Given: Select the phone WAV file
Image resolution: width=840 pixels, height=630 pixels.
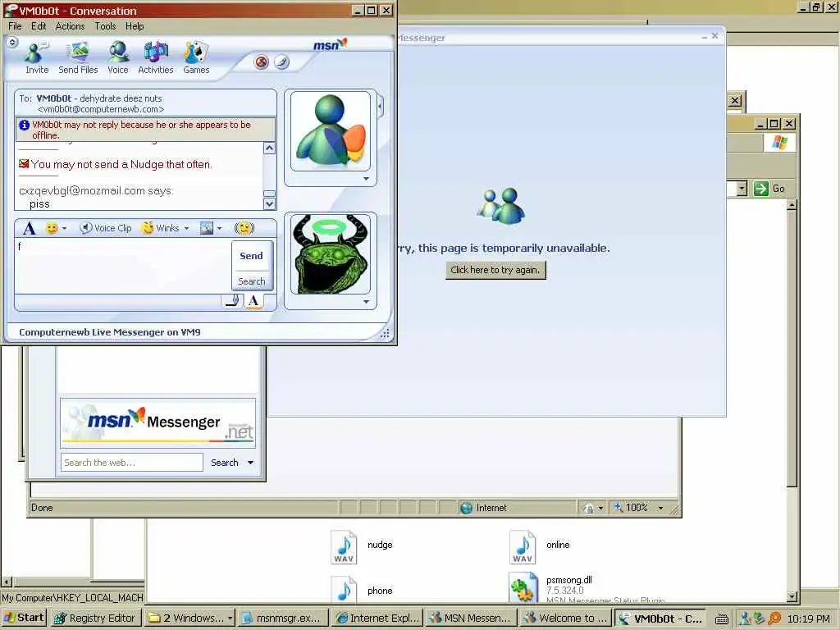Looking at the screenshot, I should (x=362, y=590).
